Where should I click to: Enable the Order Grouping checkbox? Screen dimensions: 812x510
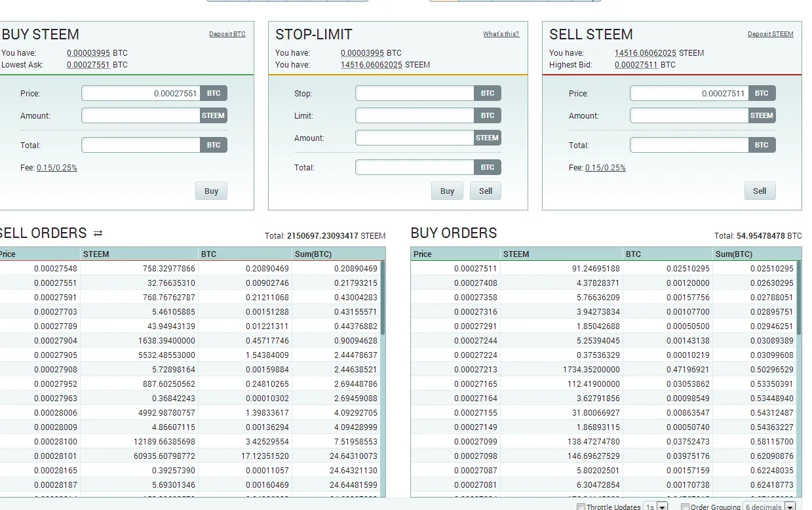(x=685, y=507)
